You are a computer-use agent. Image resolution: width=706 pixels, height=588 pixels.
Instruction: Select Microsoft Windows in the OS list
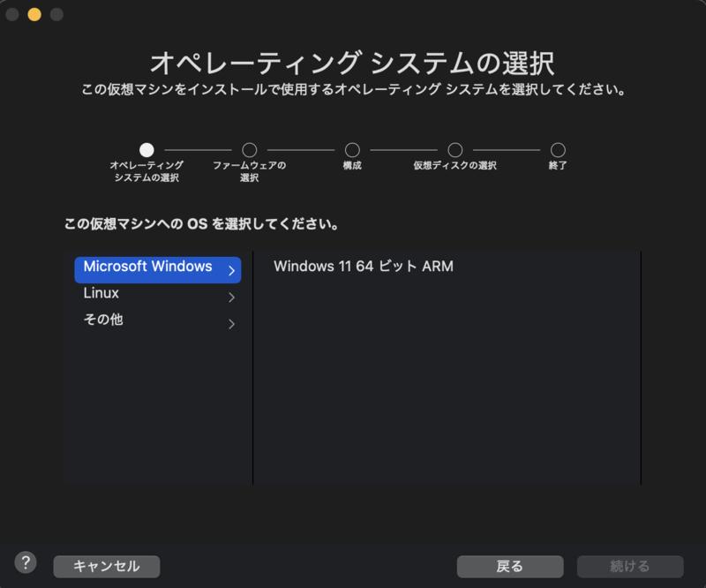point(158,270)
